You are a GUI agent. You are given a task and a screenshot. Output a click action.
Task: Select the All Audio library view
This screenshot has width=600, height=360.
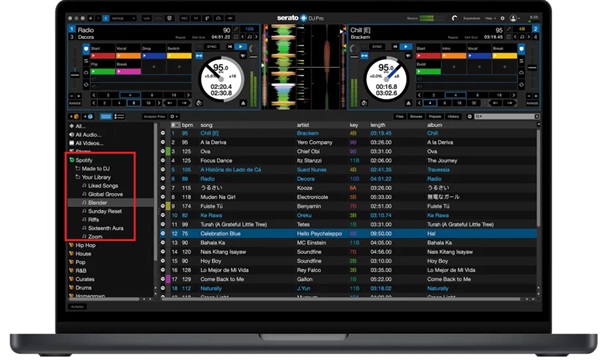(85, 135)
